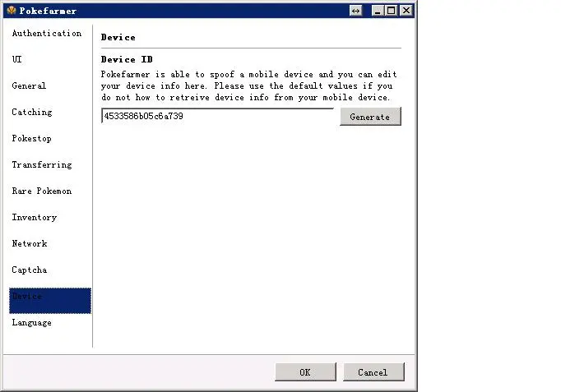Viewport: 561px width, 392px height.
Task: Generate a new device ID
Action: [x=370, y=117]
